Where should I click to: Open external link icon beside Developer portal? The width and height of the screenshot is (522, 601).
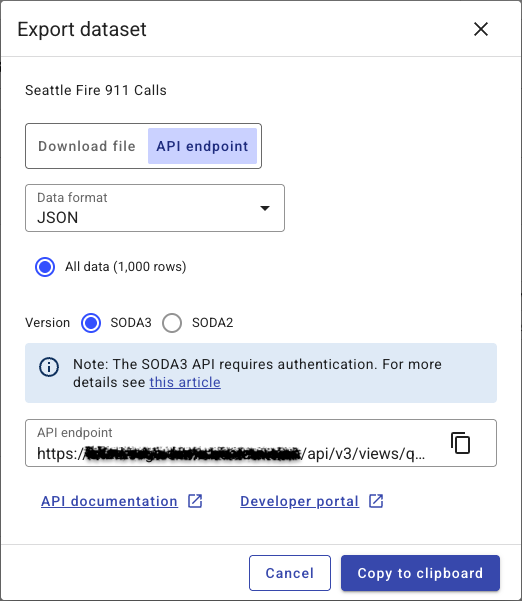point(376,501)
